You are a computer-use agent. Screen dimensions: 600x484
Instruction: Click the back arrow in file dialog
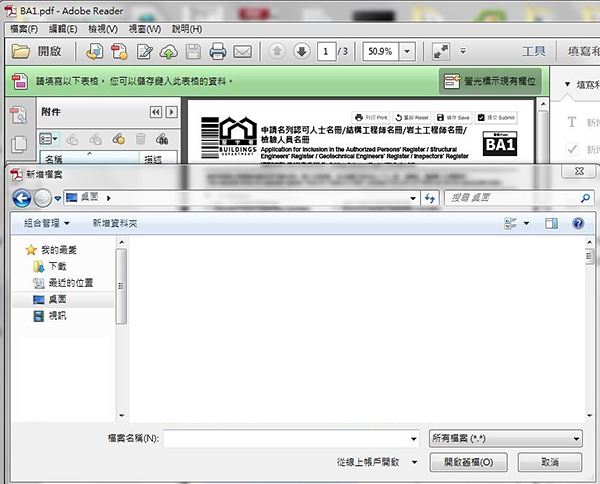coord(21,198)
